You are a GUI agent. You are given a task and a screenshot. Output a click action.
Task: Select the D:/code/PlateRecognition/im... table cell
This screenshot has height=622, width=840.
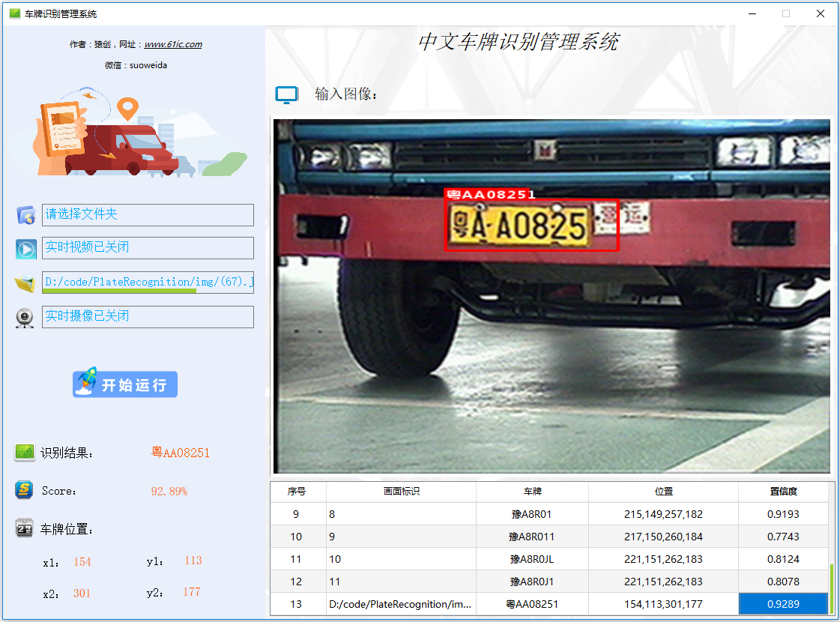[x=401, y=604]
